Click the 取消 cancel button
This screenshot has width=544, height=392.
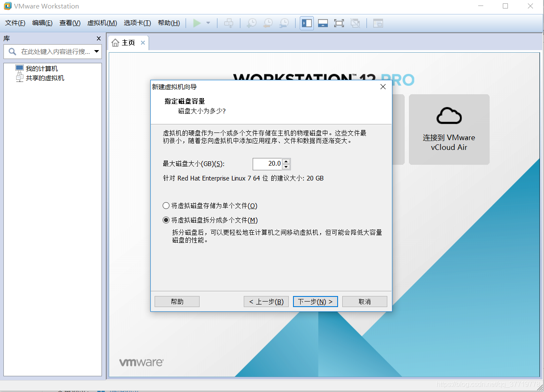[365, 302]
